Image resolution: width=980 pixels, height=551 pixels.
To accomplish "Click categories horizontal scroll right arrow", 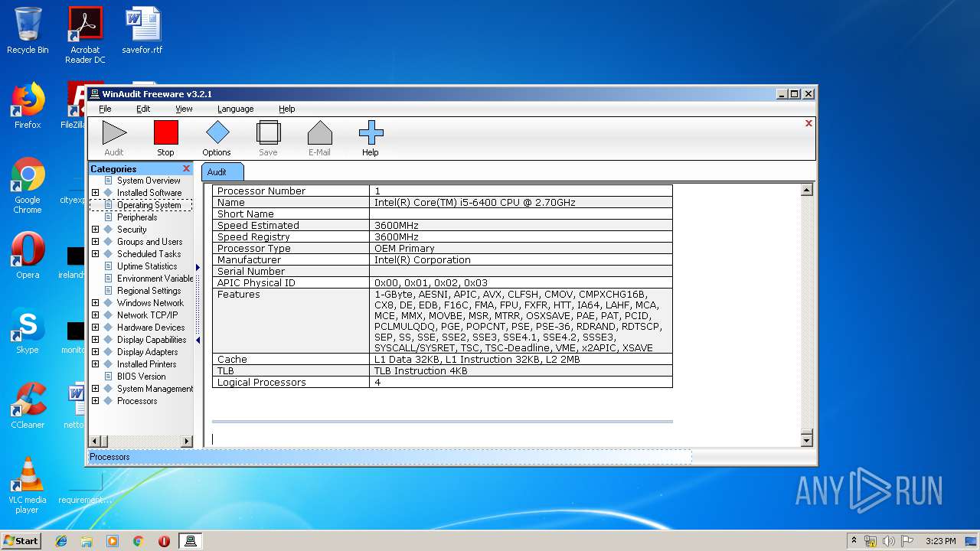I will click(186, 441).
